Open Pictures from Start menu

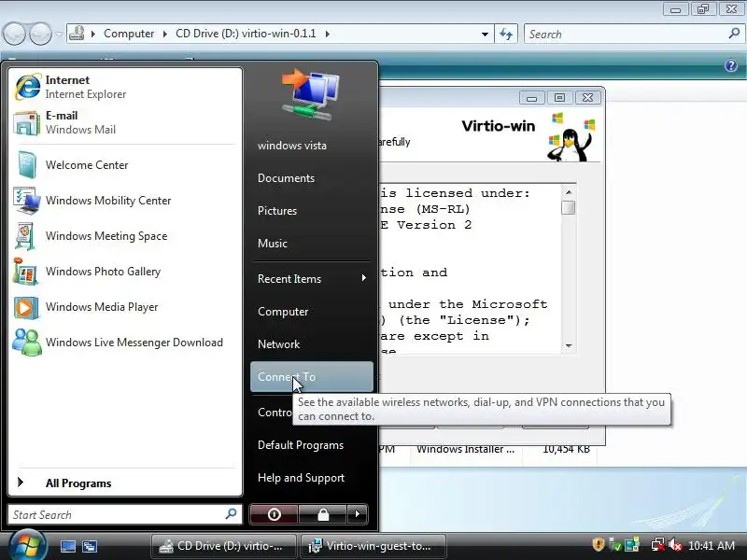(x=277, y=211)
